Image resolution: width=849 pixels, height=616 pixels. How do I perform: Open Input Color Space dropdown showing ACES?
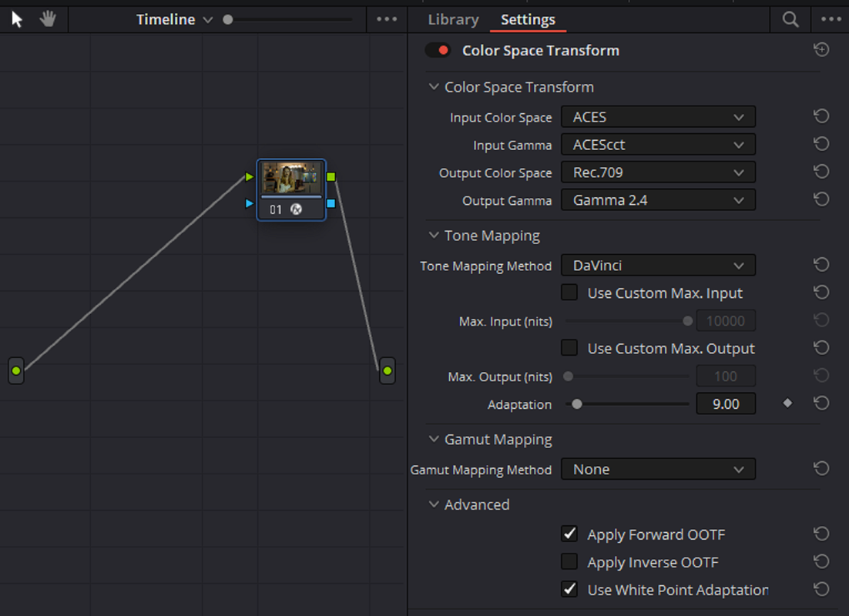658,117
